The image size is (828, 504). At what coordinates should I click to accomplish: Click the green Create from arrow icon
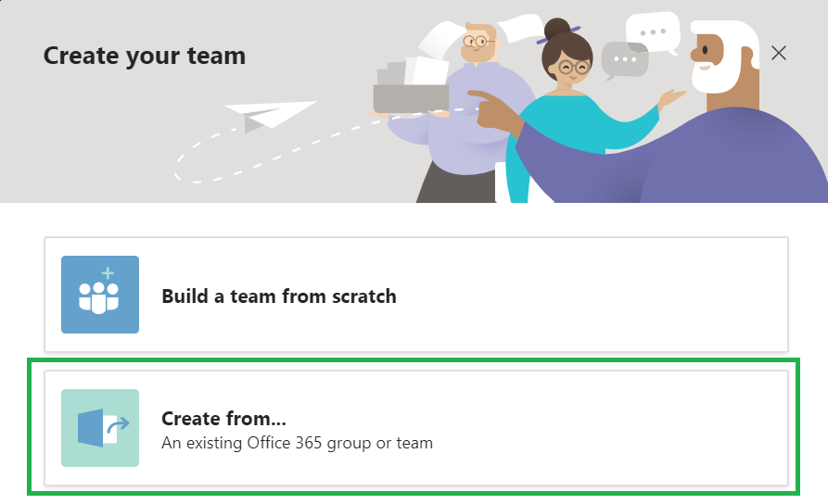[x=100, y=428]
